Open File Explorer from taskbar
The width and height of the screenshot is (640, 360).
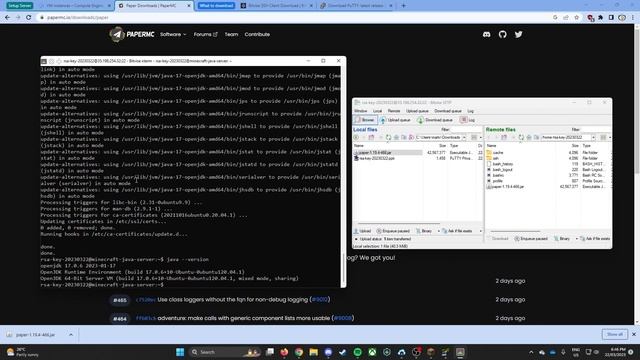point(313,352)
